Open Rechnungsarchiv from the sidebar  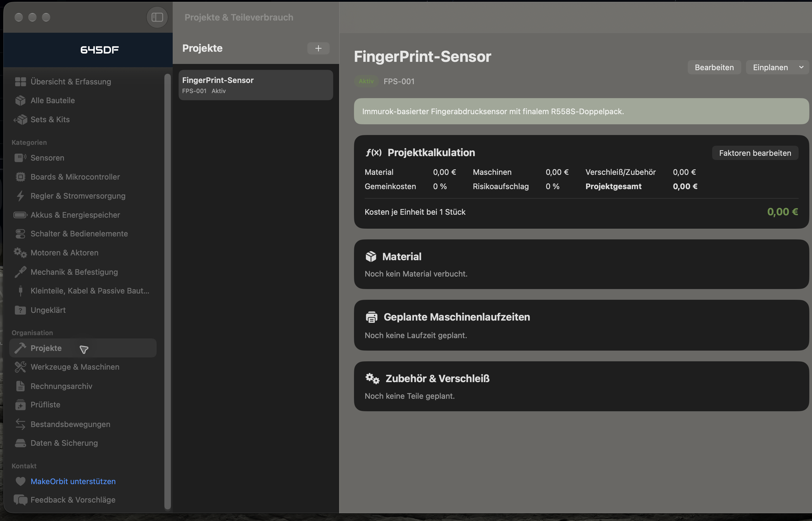click(83, 386)
